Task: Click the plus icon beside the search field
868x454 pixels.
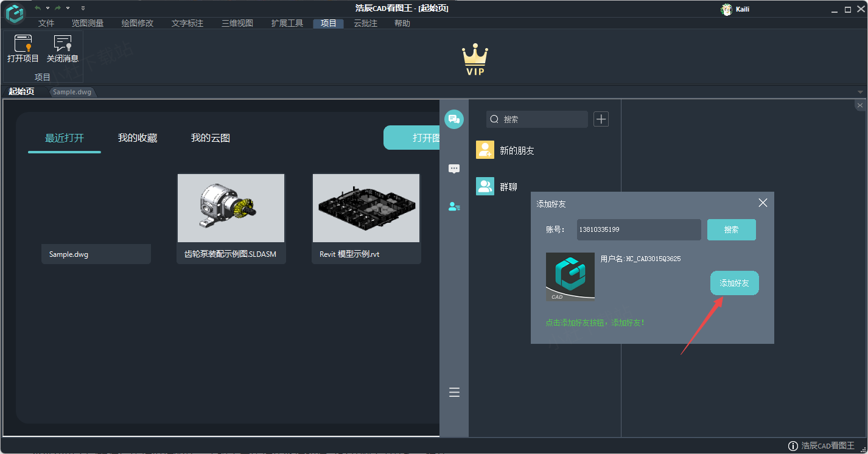Action: pyautogui.click(x=601, y=119)
